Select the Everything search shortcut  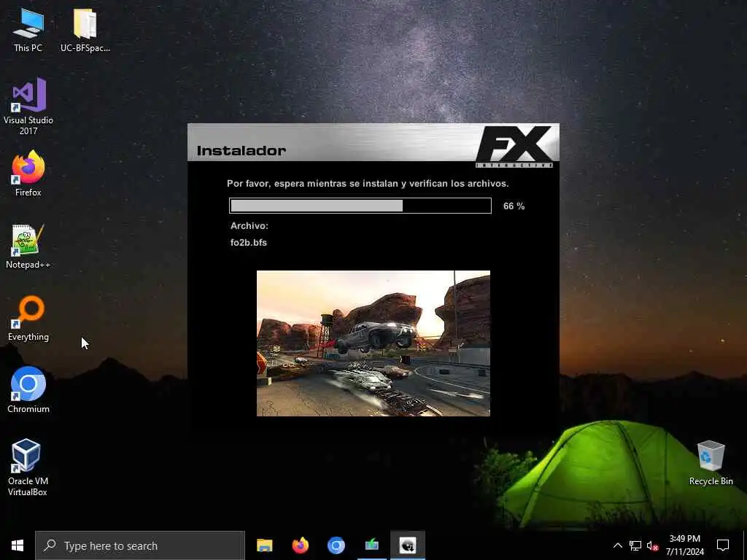point(28,318)
